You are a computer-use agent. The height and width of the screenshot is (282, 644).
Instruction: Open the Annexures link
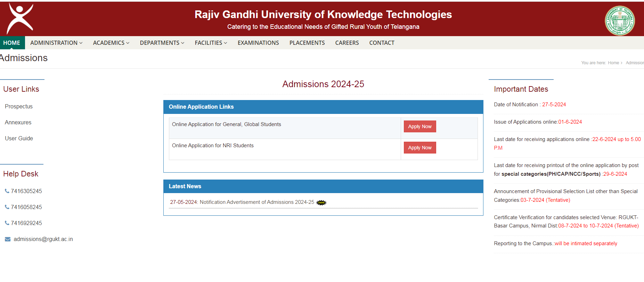(18, 123)
